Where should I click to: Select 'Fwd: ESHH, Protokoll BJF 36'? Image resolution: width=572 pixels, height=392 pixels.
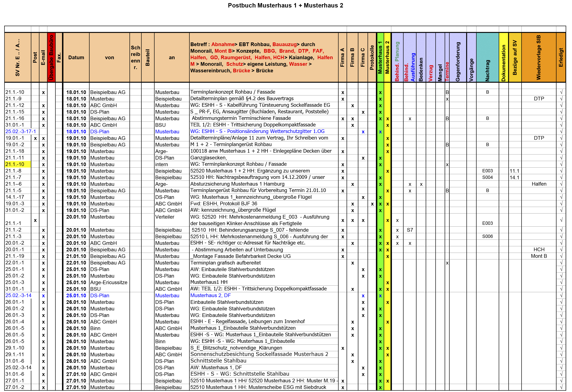click(224, 204)
